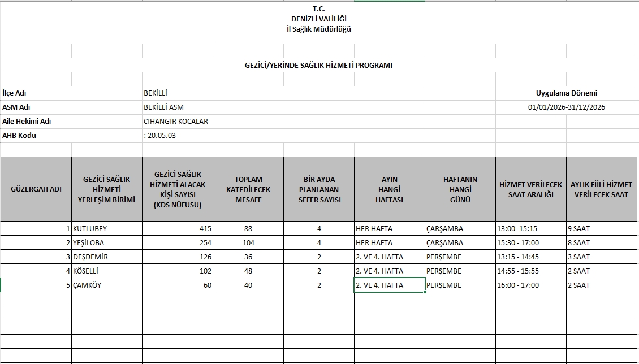
Task: Click the population value 415 cell
Action: [178, 229]
